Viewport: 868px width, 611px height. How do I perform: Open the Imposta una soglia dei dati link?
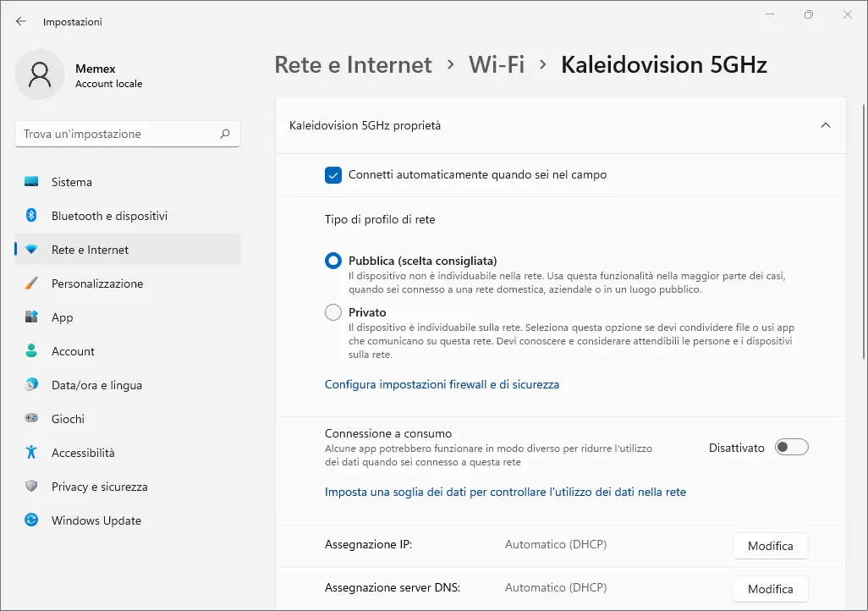(x=505, y=492)
